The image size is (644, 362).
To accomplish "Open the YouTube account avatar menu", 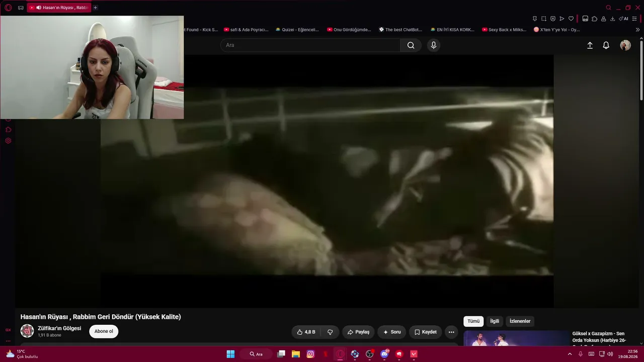I will click(x=625, y=45).
